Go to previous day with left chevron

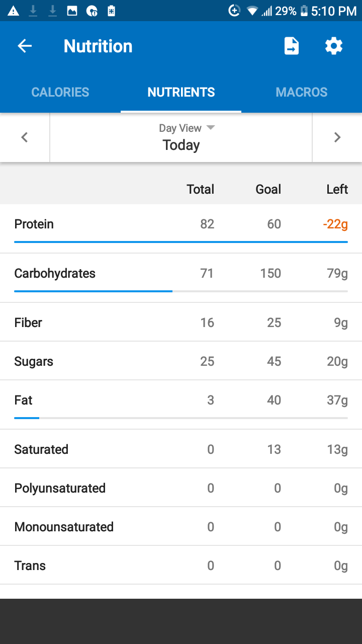25,137
